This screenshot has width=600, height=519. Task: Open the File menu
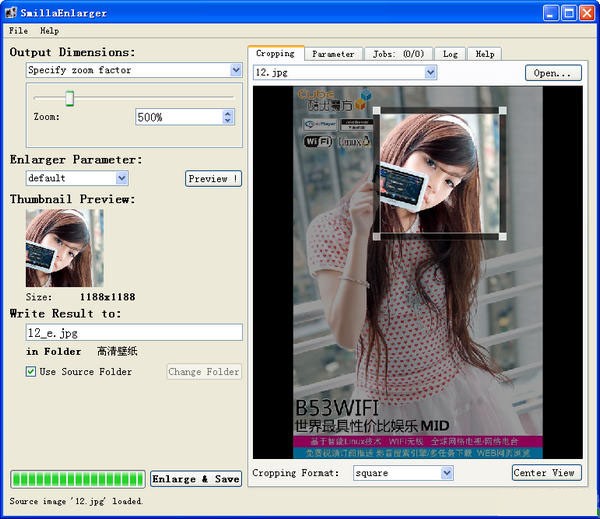pos(18,31)
